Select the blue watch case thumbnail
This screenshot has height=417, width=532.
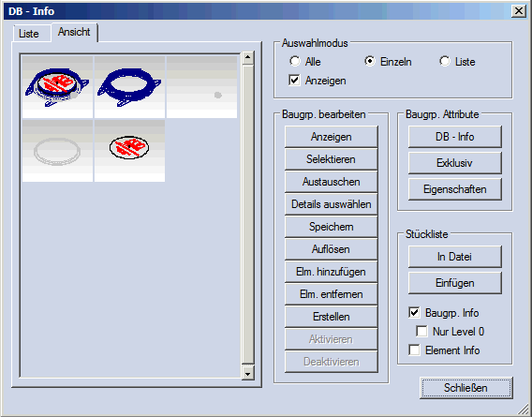(129, 87)
